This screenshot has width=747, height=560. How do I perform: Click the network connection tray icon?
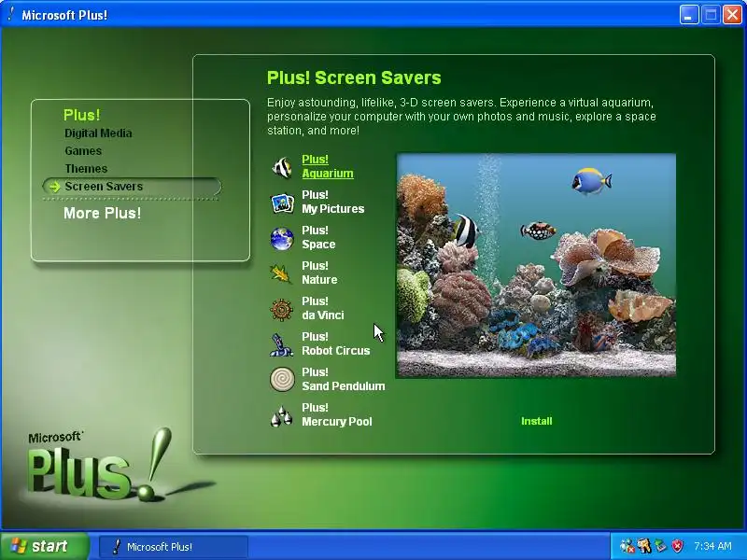click(x=627, y=546)
